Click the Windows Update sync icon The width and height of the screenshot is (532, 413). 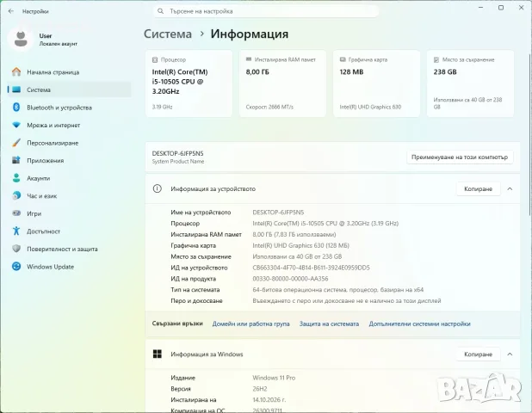[16, 267]
